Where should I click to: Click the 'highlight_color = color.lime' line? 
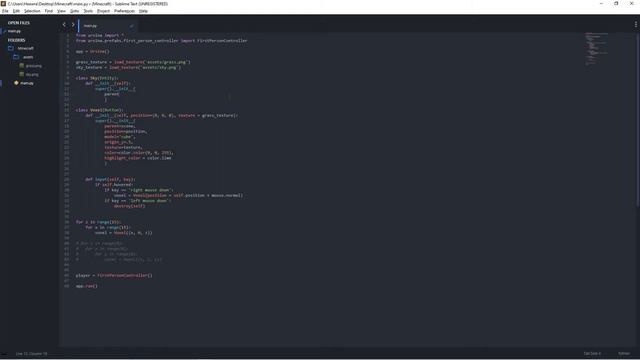pos(138,158)
